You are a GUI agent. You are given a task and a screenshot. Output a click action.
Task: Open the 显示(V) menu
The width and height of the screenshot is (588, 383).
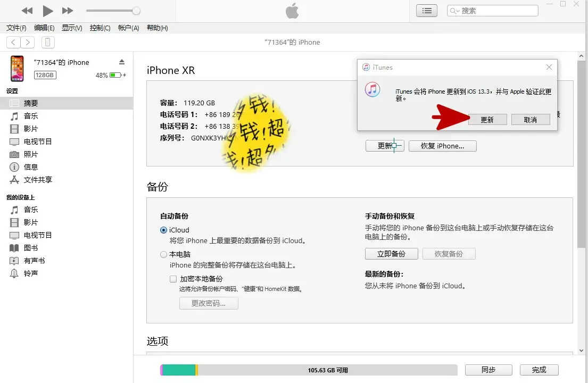point(72,28)
